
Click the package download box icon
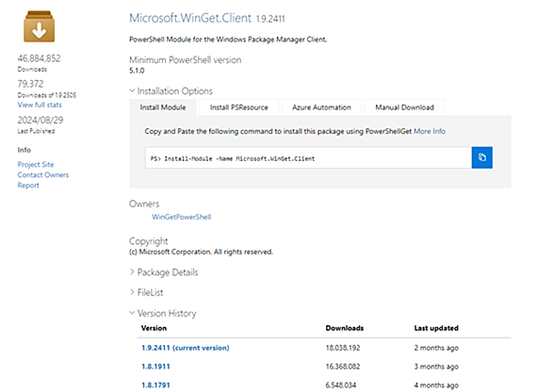pyautogui.click(x=39, y=26)
